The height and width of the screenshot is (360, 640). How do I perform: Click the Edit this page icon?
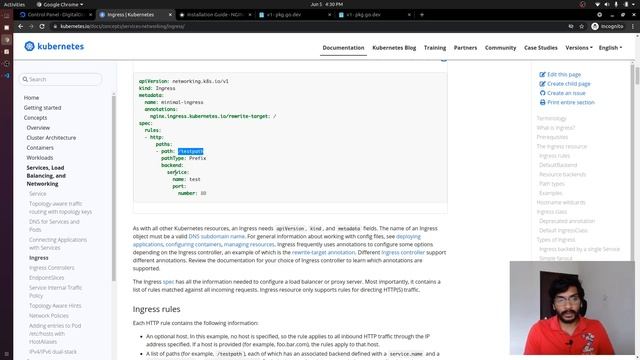542,74
